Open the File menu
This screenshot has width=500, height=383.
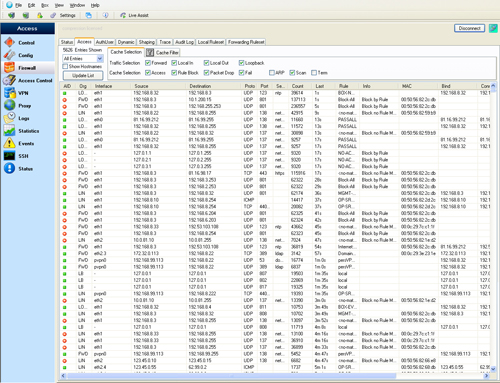point(19,5)
